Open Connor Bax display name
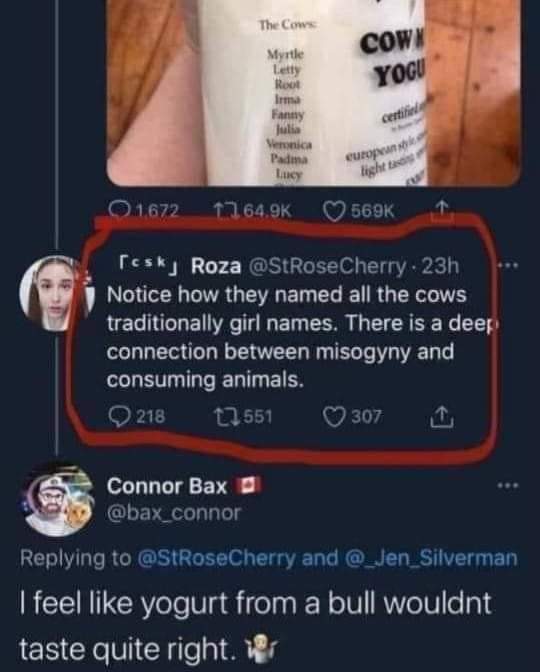The width and height of the screenshot is (540, 672). pos(167,486)
